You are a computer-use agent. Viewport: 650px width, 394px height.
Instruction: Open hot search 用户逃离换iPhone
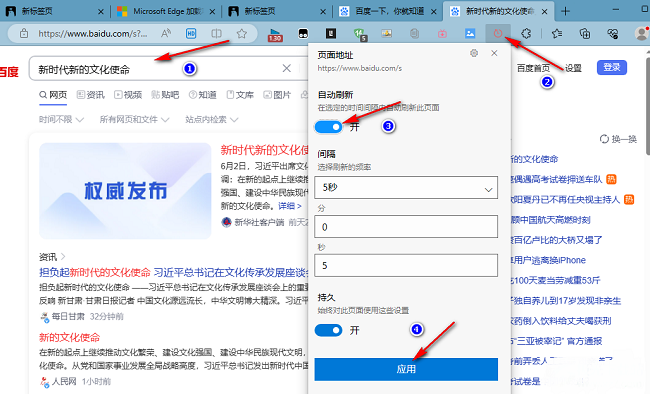coord(548,260)
